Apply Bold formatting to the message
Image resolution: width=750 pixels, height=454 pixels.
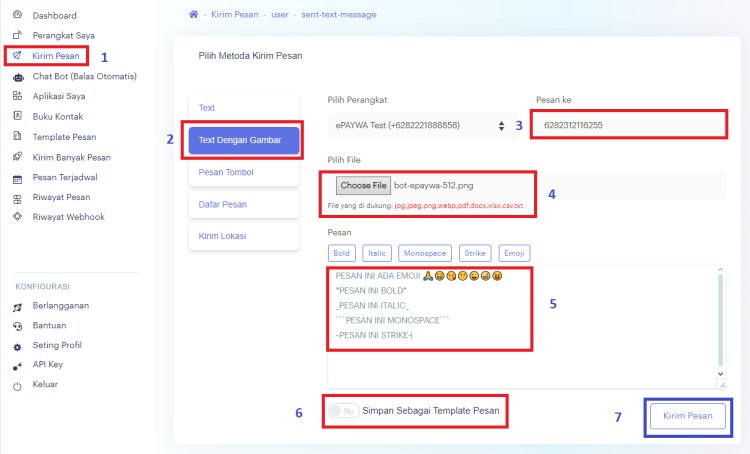[342, 253]
